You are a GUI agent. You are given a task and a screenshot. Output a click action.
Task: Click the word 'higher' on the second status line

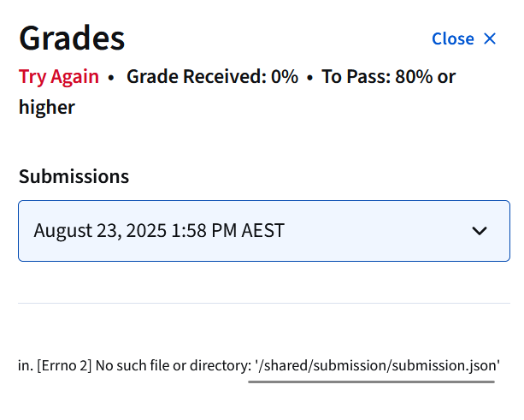(47, 107)
